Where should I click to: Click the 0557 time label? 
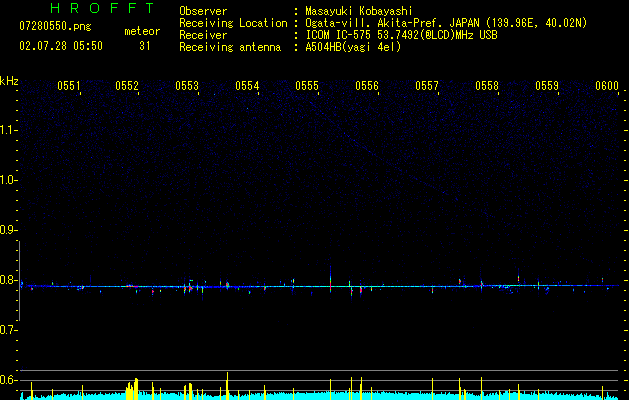pyautogui.click(x=427, y=86)
